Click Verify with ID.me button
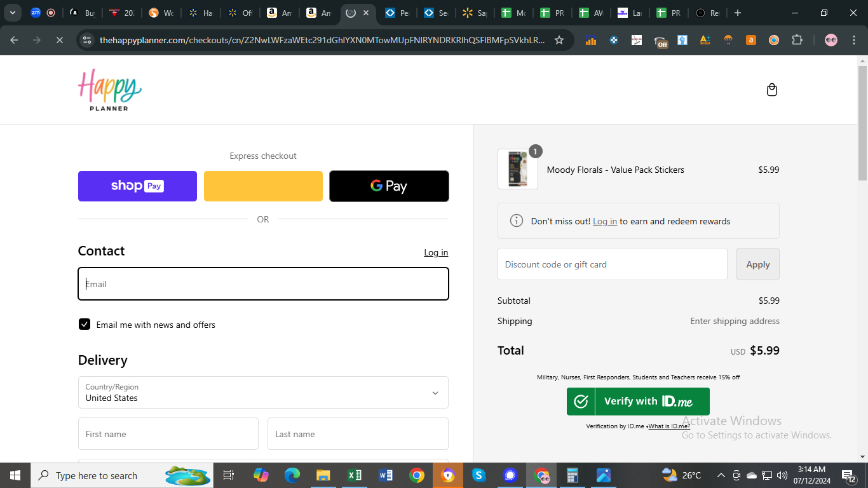 tap(638, 402)
